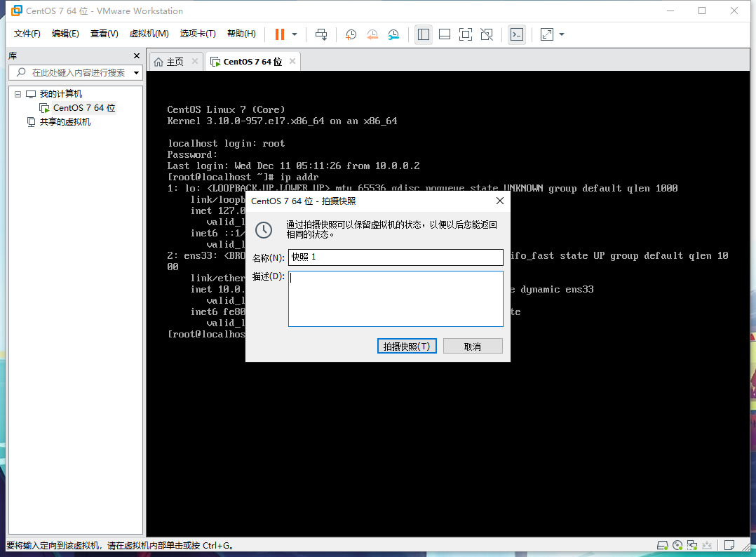756x557 pixels.
Task: Select CentOS 7 64 位 in library tree
Action: point(84,108)
